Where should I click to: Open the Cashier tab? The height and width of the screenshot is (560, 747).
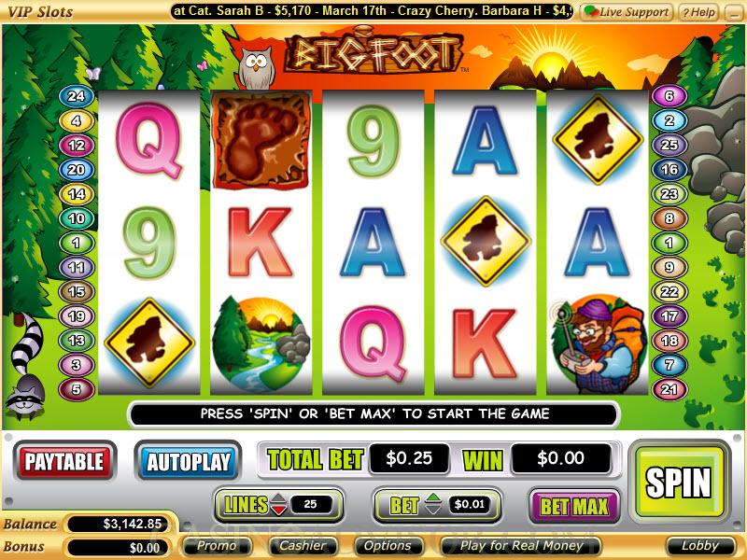coord(303,546)
